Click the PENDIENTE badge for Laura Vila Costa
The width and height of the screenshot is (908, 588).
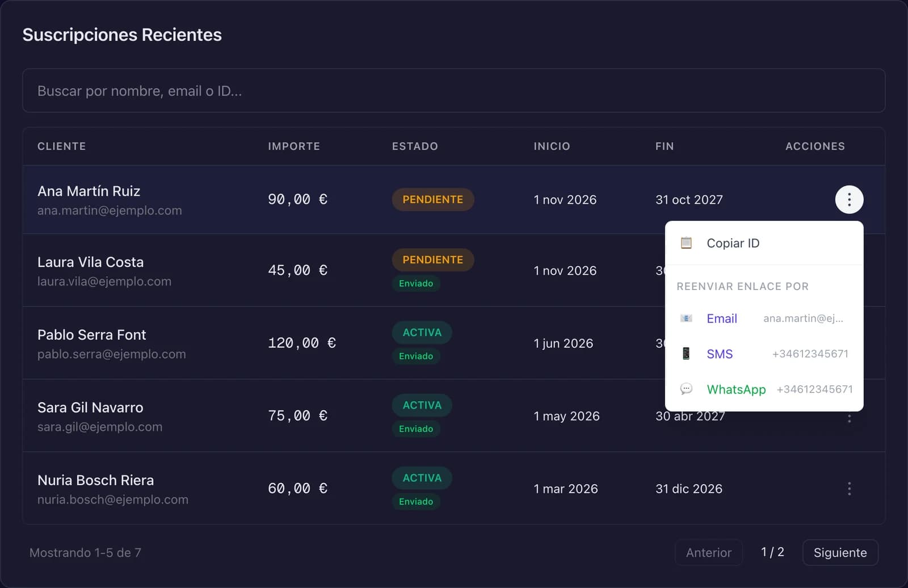(x=432, y=259)
